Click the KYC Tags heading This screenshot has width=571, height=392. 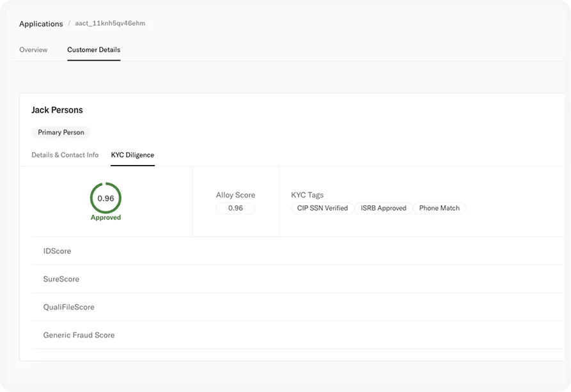[308, 195]
